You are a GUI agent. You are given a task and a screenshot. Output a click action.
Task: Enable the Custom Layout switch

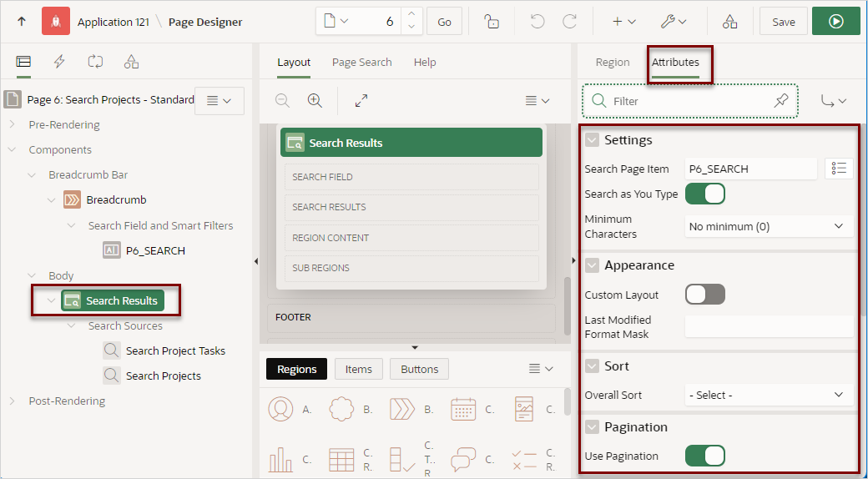[x=705, y=294]
